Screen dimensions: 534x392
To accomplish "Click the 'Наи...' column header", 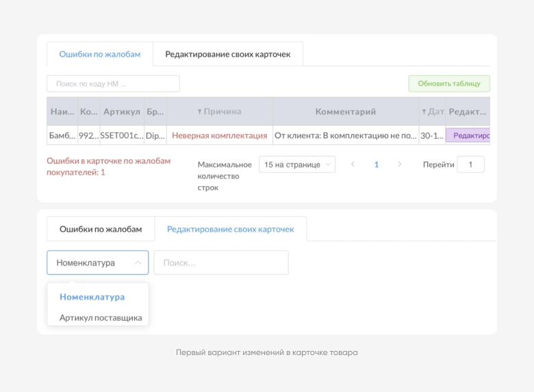I will tap(62, 112).
